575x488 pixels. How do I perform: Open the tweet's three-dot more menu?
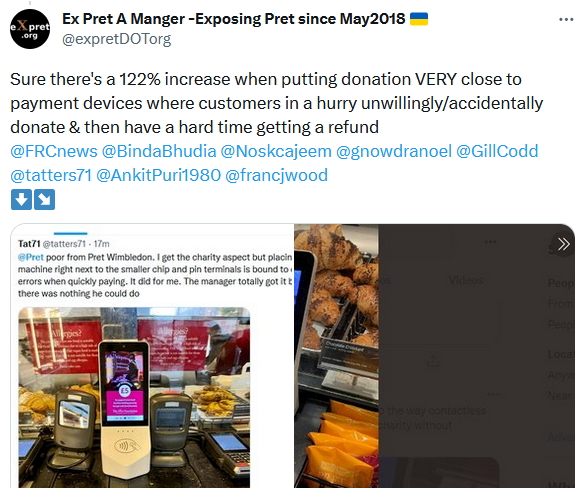point(566,19)
